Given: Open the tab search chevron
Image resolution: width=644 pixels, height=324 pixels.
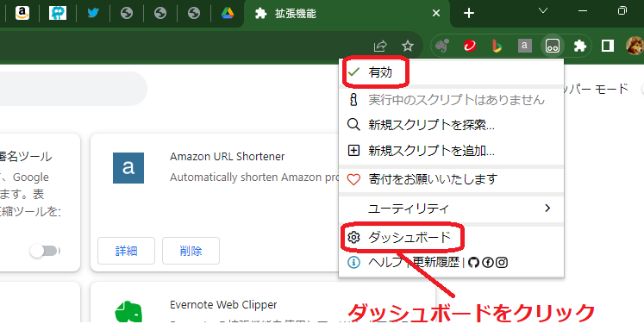Looking at the screenshot, I should tap(543, 11).
